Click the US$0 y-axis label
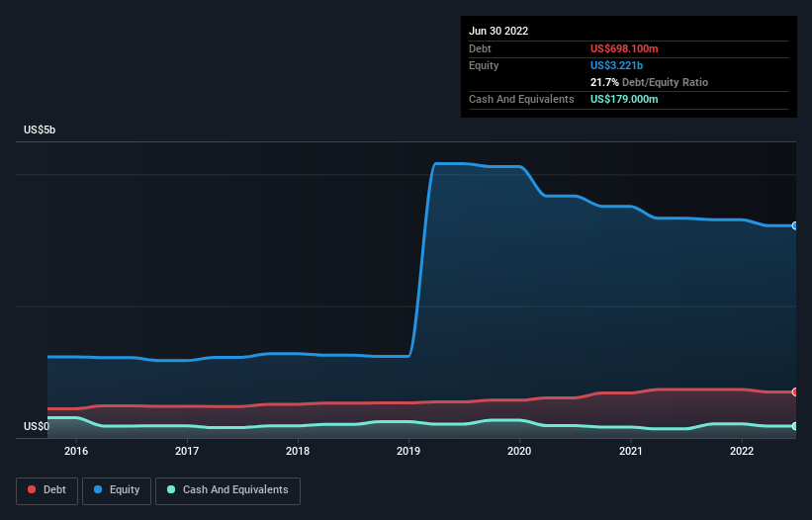This screenshot has height=520, width=812. click(37, 426)
